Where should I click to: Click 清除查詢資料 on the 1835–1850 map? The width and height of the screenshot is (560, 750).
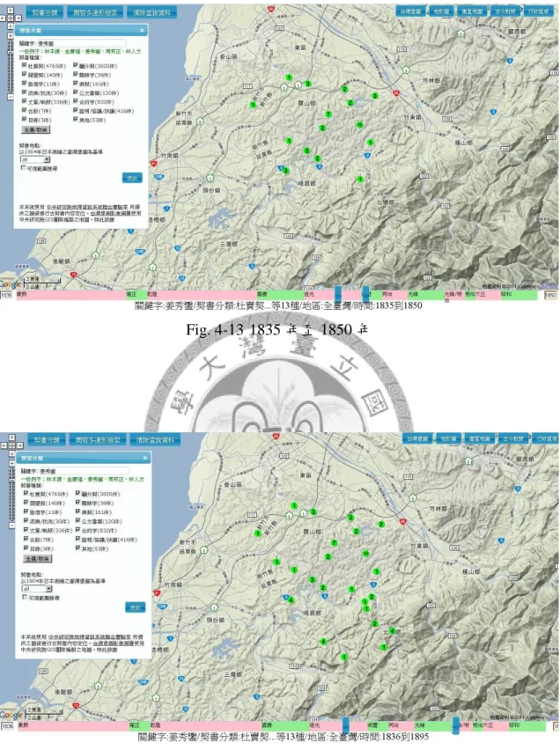pyautogui.click(x=151, y=12)
